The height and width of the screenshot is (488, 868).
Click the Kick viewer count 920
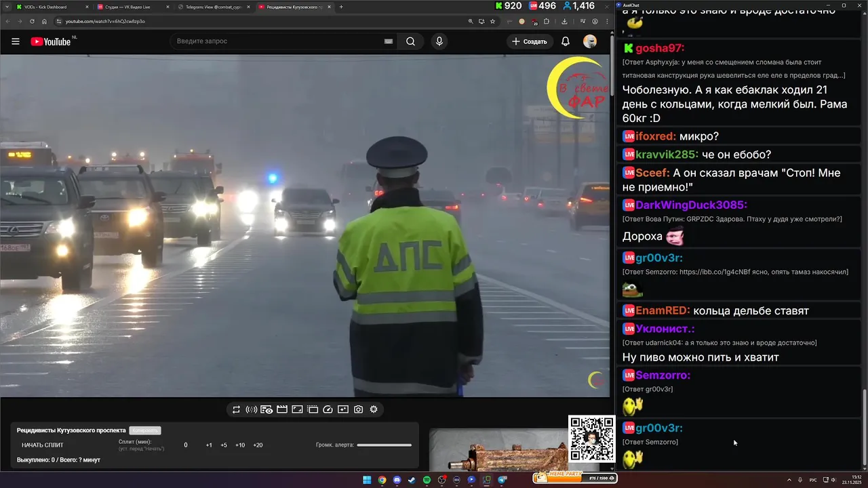coord(509,5)
